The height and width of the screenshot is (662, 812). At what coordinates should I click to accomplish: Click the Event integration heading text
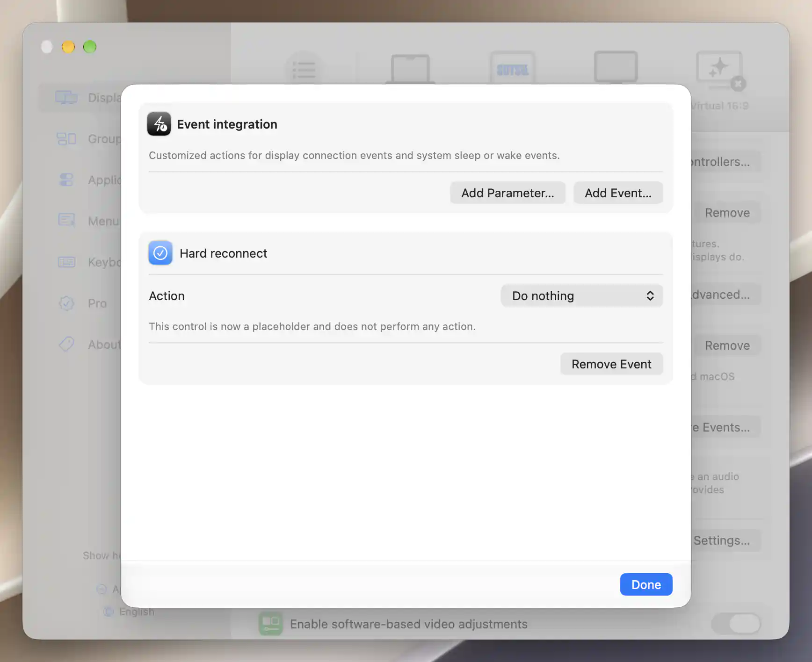point(227,124)
